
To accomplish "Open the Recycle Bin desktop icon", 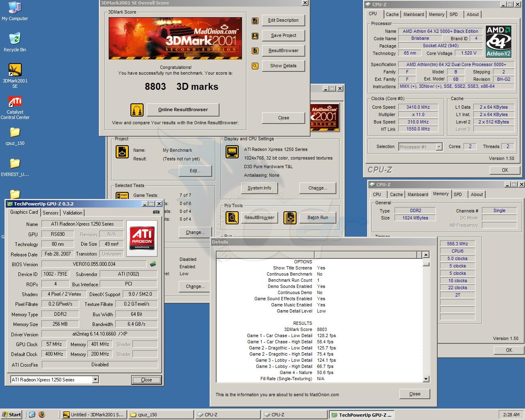I will click(x=15, y=42).
